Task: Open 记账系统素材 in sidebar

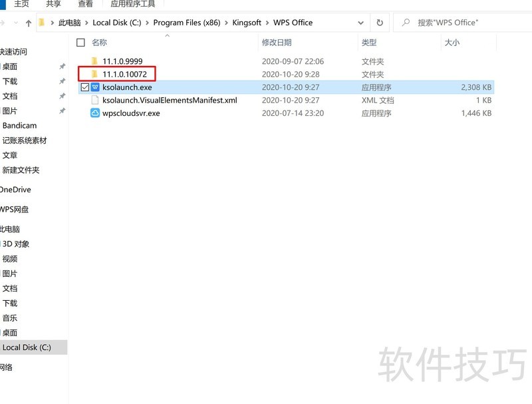Action: pyautogui.click(x=25, y=140)
